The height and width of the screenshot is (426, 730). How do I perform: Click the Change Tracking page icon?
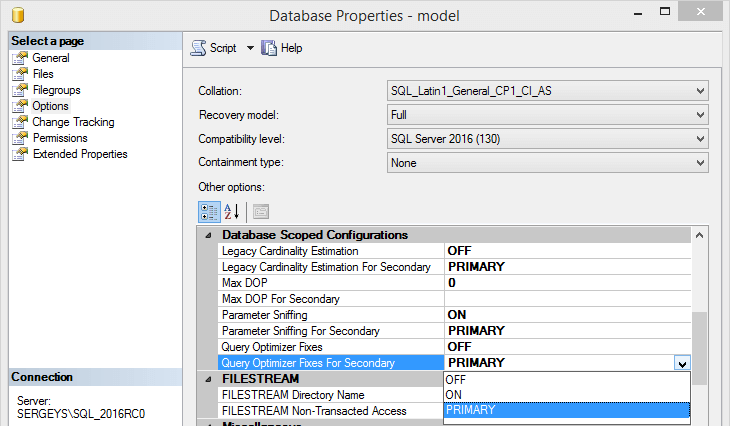coord(20,122)
